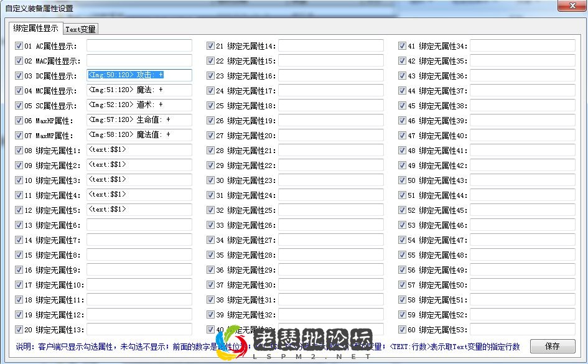The image size is (588, 364).
Task: Click the 绑定无属性10 input field
Action: (139, 284)
